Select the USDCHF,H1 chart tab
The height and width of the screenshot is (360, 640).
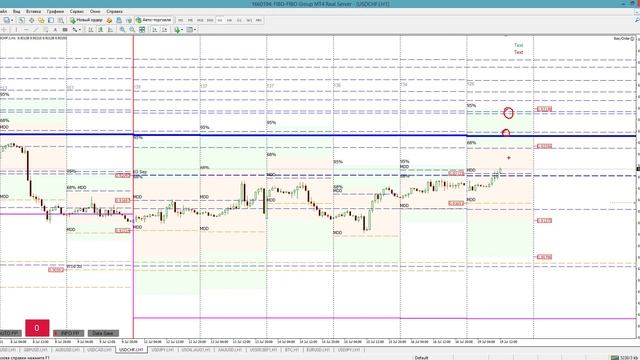[131, 350]
